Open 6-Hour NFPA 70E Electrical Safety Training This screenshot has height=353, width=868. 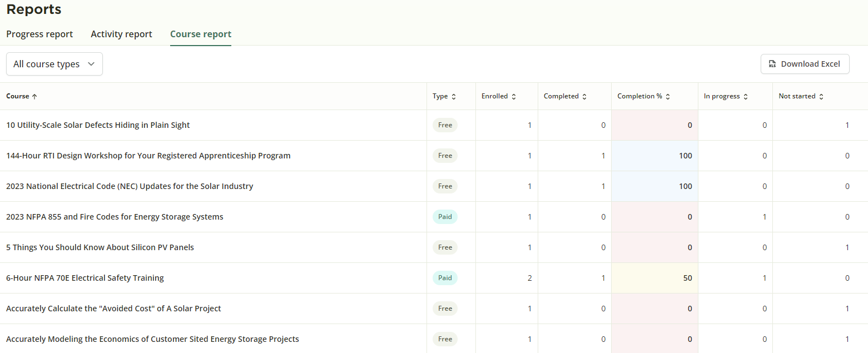tap(85, 278)
